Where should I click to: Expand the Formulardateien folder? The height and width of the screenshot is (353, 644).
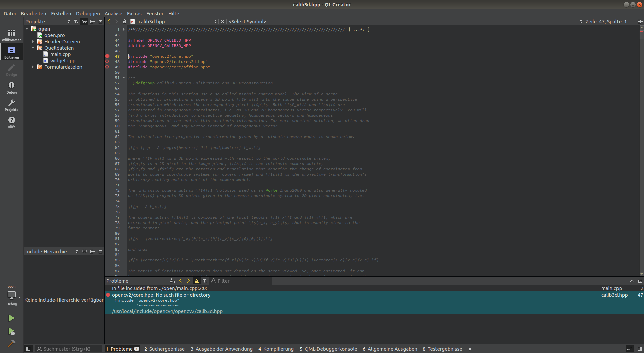pyautogui.click(x=33, y=67)
